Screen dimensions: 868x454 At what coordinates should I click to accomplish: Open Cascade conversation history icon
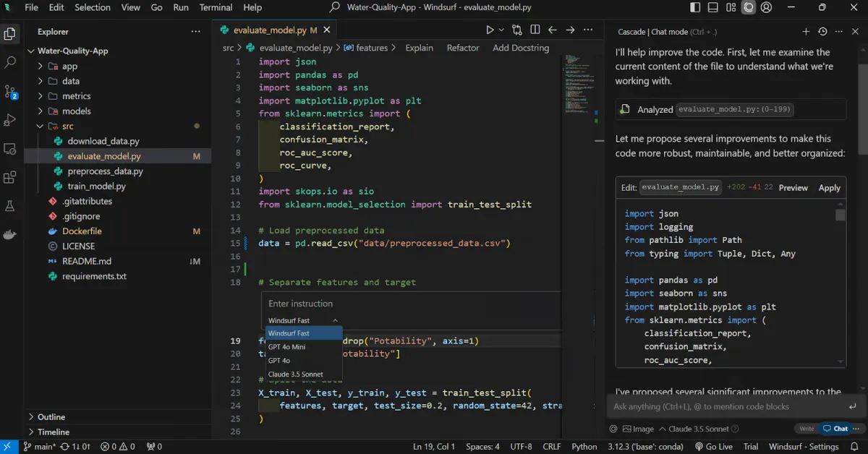(x=822, y=32)
